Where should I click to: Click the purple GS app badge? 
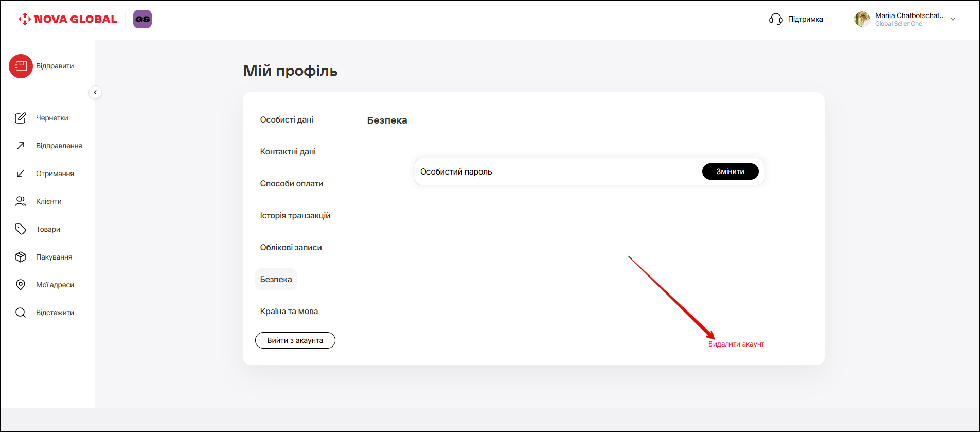coord(142,19)
